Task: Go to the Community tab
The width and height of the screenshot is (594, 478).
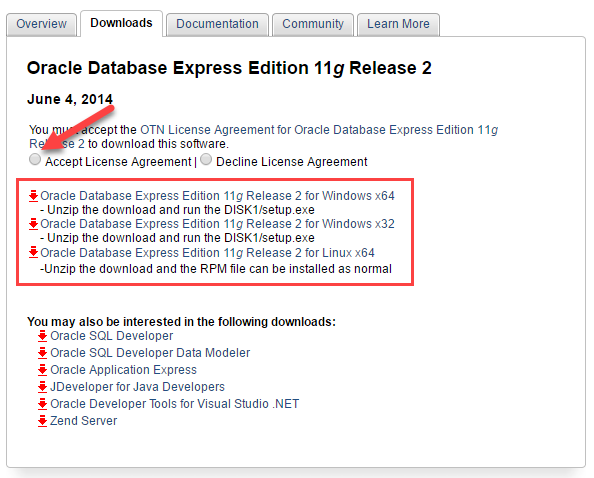Action: coord(313,24)
